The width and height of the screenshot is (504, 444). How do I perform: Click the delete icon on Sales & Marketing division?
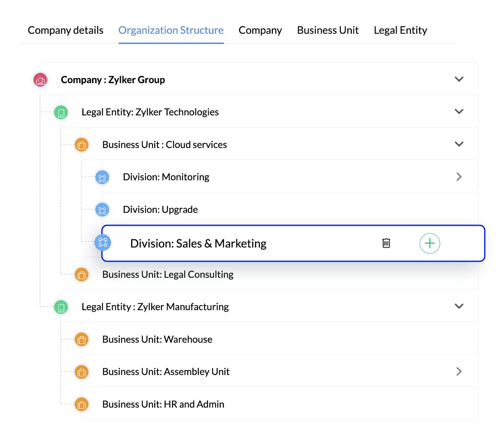[x=386, y=243]
